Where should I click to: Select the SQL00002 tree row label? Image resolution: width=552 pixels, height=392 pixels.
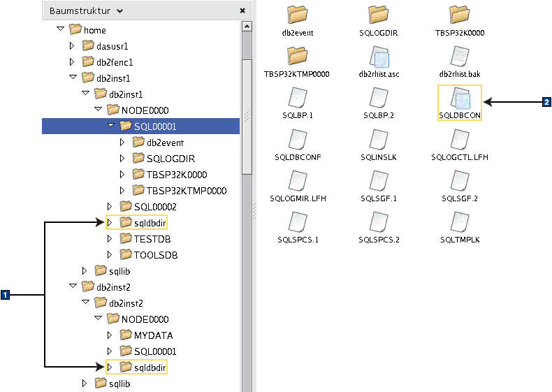tap(155, 207)
